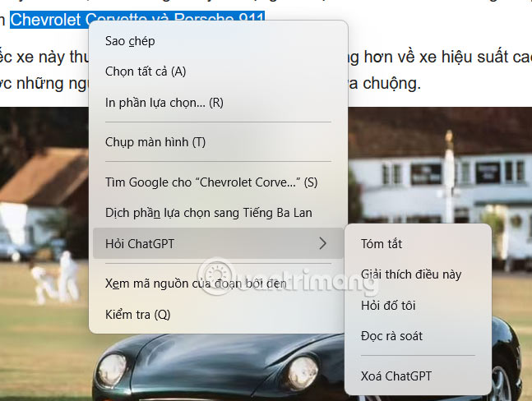Click Kiểm tra (Q) to inspect
Screen dimensions: 532x401
pyautogui.click(x=218, y=315)
